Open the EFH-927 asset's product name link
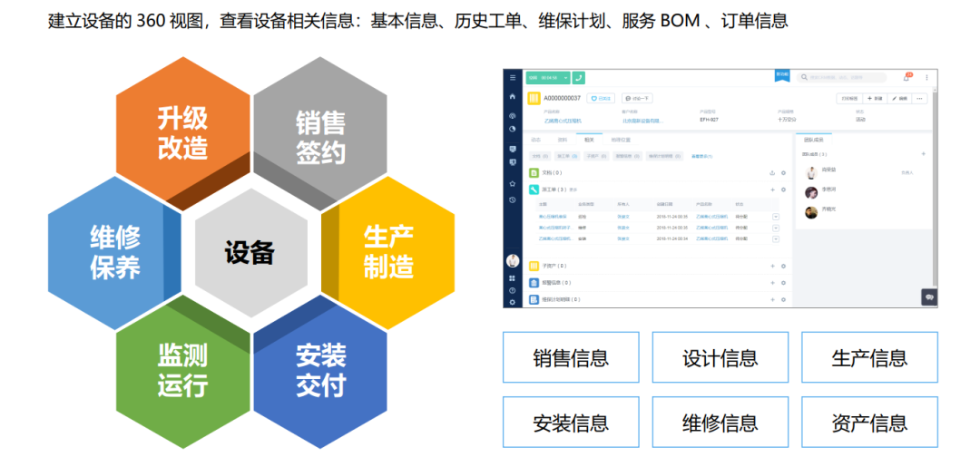This screenshot has width=980, height=457. [563, 121]
